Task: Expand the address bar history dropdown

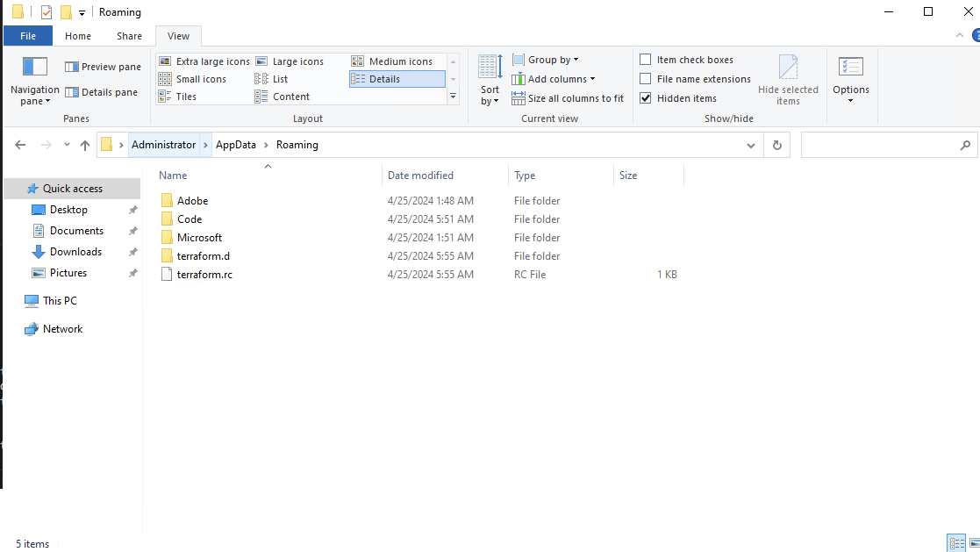Action: 751,145
